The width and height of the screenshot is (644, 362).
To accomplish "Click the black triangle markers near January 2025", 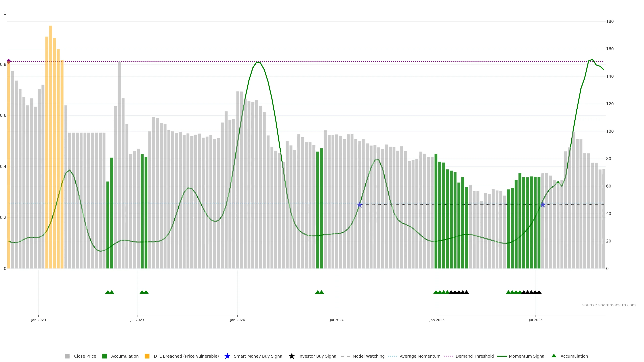I will click(x=459, y=292).
